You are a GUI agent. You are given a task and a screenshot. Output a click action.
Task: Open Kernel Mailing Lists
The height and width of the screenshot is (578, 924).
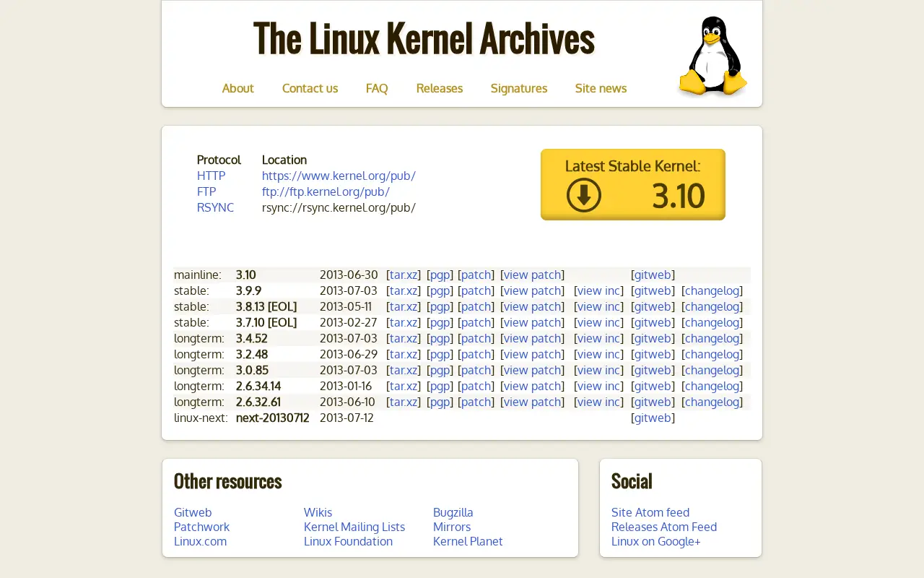tap(354, 527)
